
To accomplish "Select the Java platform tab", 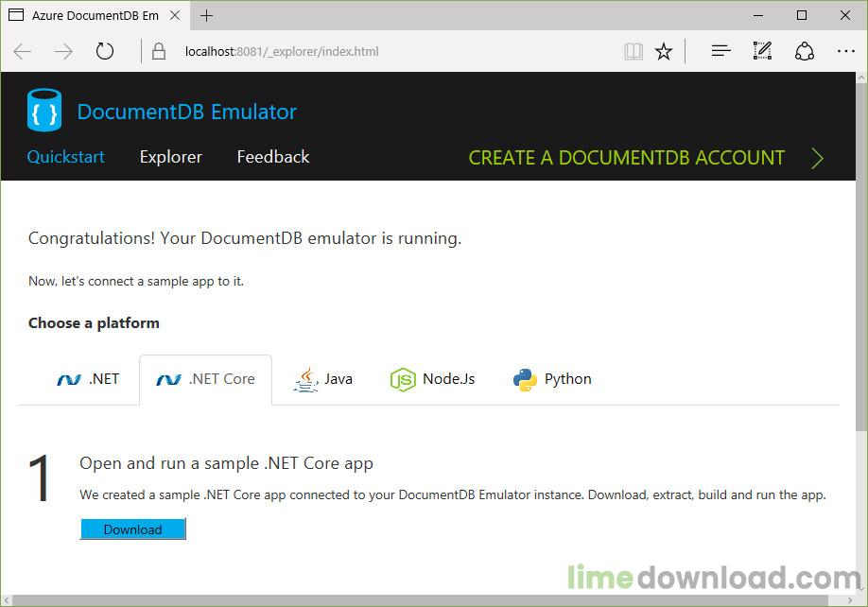I will coord(323,379).
